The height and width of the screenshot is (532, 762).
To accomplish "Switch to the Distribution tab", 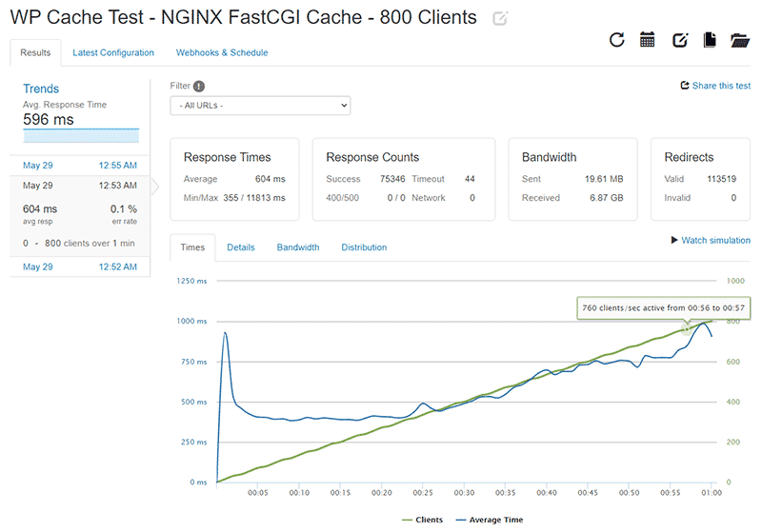I will [364, 247].
